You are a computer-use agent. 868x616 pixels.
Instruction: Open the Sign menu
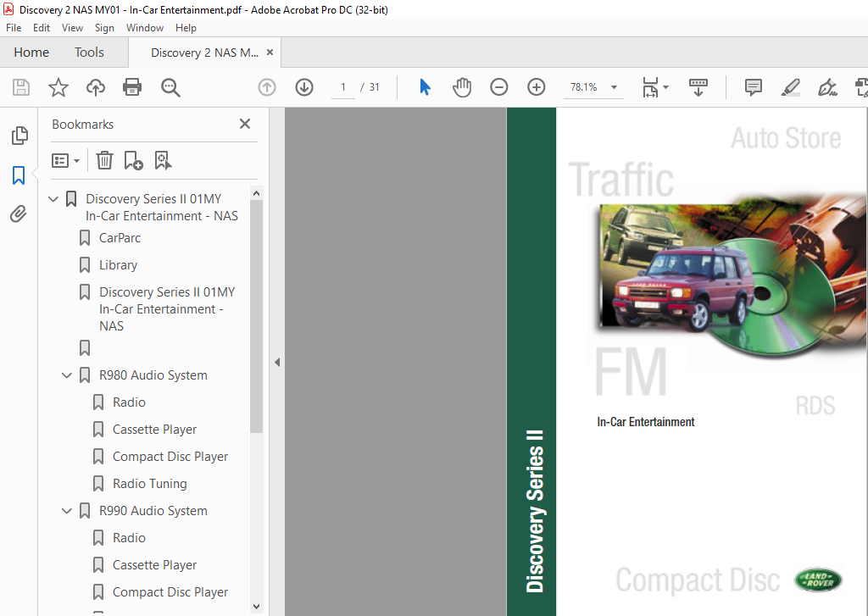coord(104,28)
